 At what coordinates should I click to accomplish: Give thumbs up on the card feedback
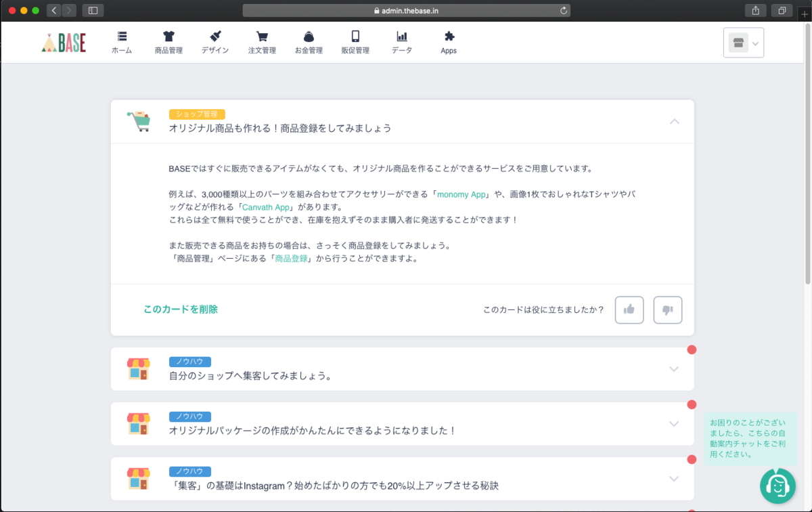(629, 310)
